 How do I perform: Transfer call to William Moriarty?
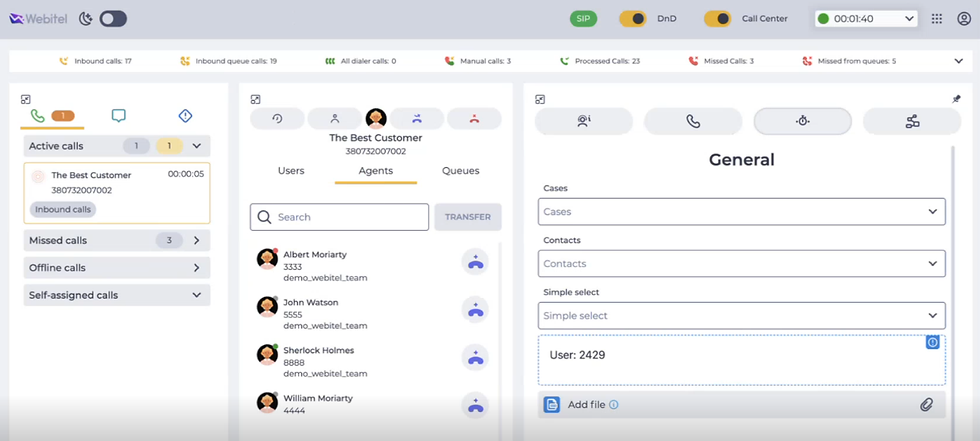(x=475, y=405)
